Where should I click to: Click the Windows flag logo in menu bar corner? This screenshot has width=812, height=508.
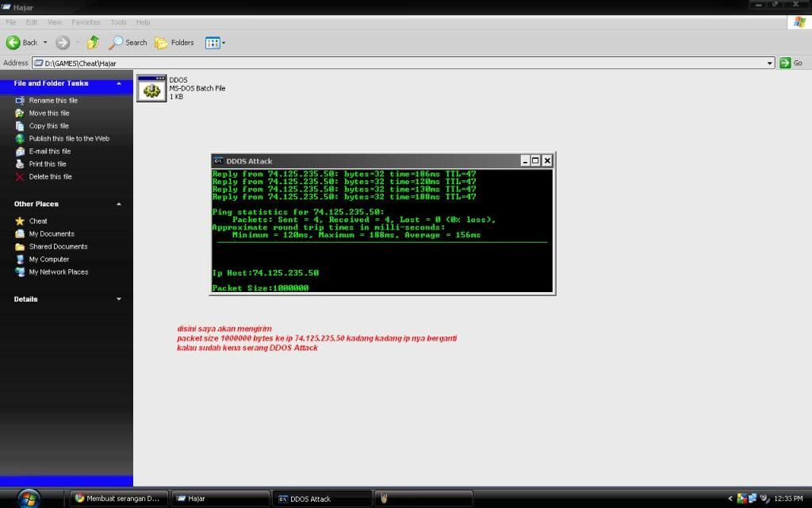click(799, 22)
